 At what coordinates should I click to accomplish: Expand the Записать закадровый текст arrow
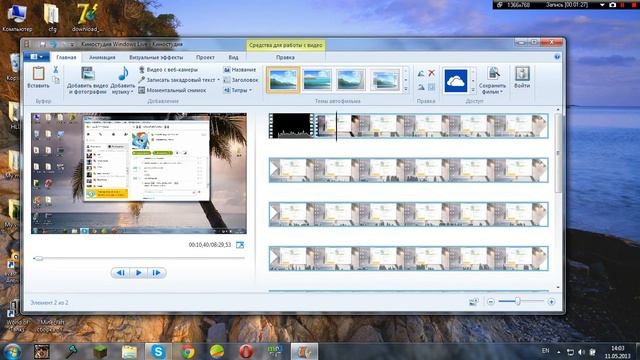[218, 80]
